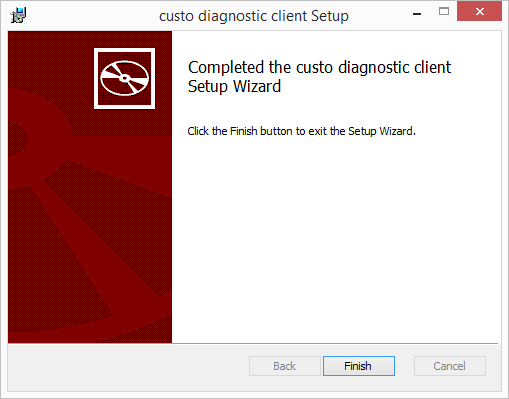Maximize the setup wizard window
Screen dimensions: 509x399
click(444, 12)
